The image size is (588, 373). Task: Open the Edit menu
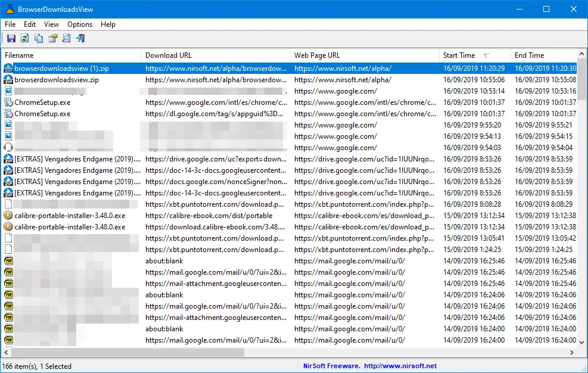pyautogui.click(x=30, y=24)
